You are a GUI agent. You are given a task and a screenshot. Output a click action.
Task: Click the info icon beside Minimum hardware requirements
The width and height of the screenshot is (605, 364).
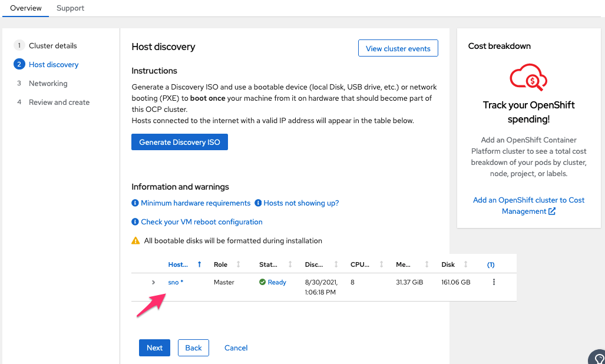click(x=135, y=203)
